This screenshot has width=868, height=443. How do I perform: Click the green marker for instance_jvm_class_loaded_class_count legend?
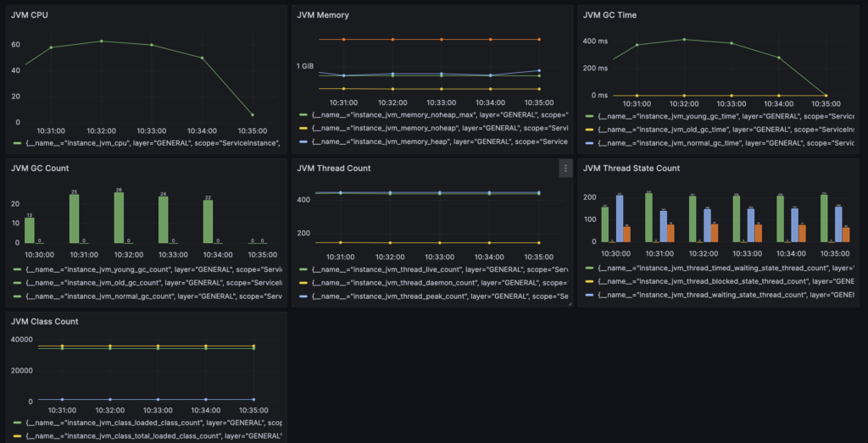(x=17, y=422)
